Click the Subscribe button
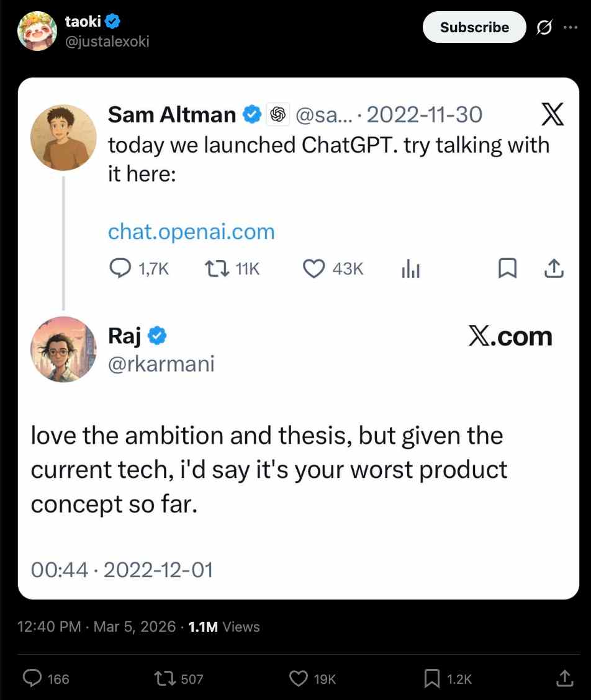Image resolution: width=591 pixels, height=700 pixels. click(474, 27)
